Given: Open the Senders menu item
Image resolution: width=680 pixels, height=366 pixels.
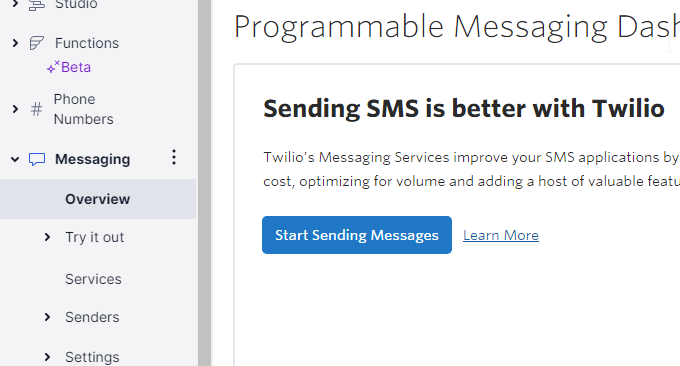Looking at the screenshot, I should click(x=92, y=317).
